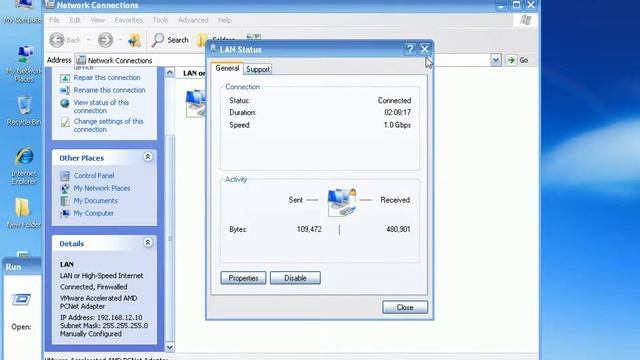This screenshot has width=640, height=360.
Task: Click the Change settings checkmark icon
Action: coord(65,122)
